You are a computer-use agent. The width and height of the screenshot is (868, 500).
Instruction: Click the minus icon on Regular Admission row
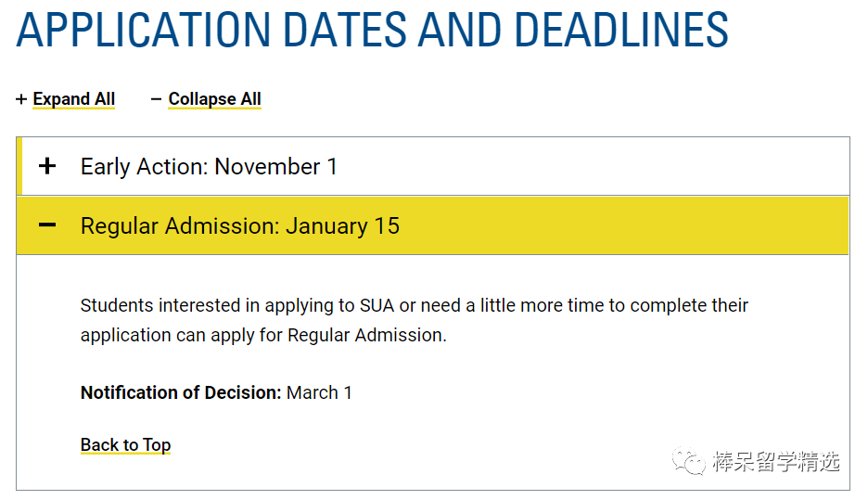click(47, 224)
